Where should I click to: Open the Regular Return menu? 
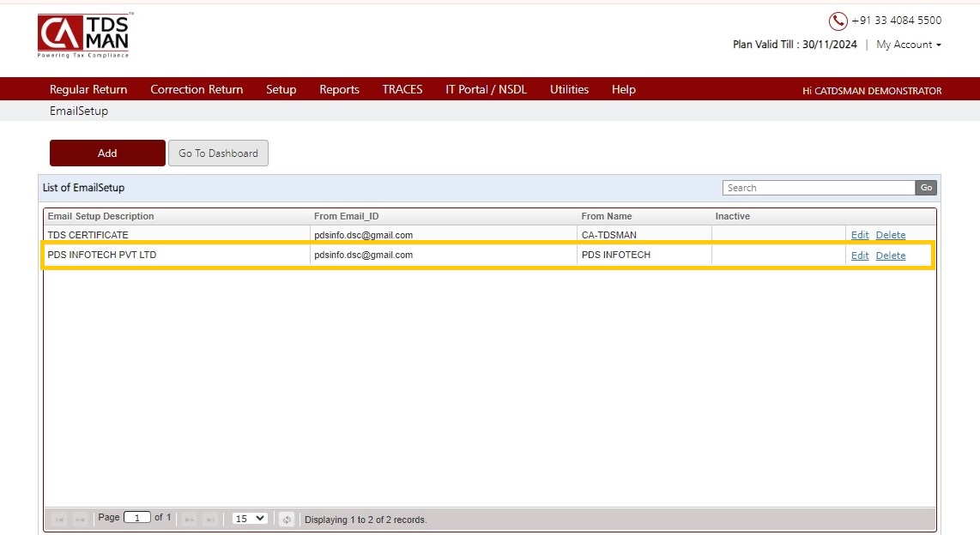88,89
